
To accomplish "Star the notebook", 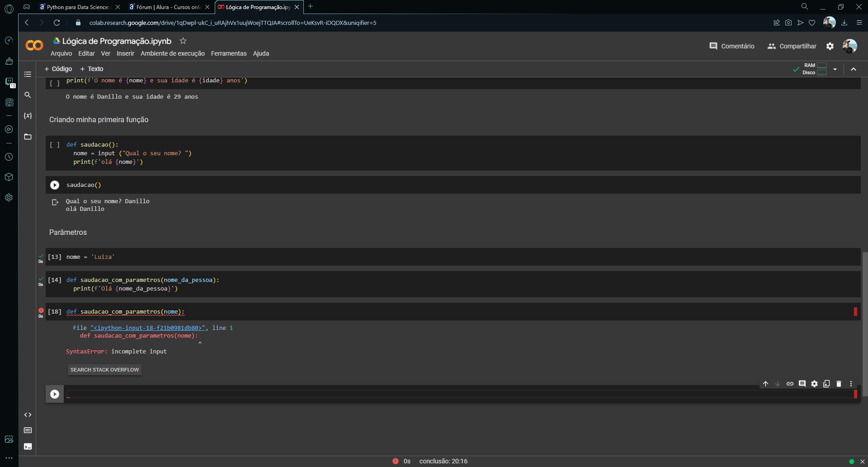I will [x=183, y=41].
